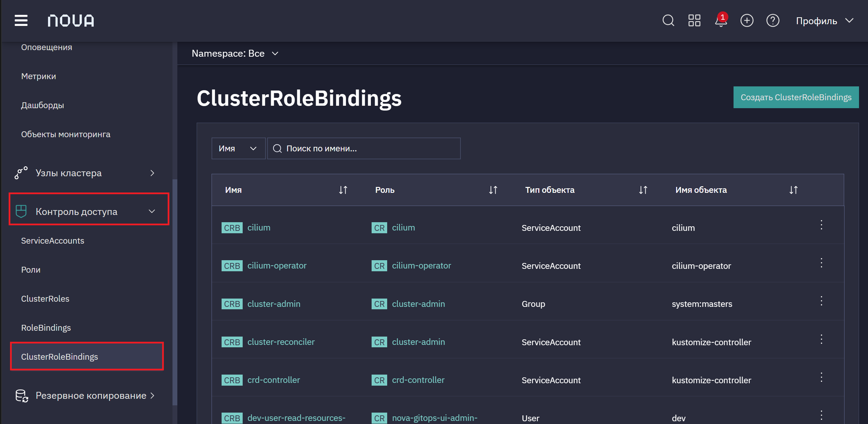Screen dimensions: 868x424
Task: Open actions menu for cluster-reconciler row
Action: [821, 339]
